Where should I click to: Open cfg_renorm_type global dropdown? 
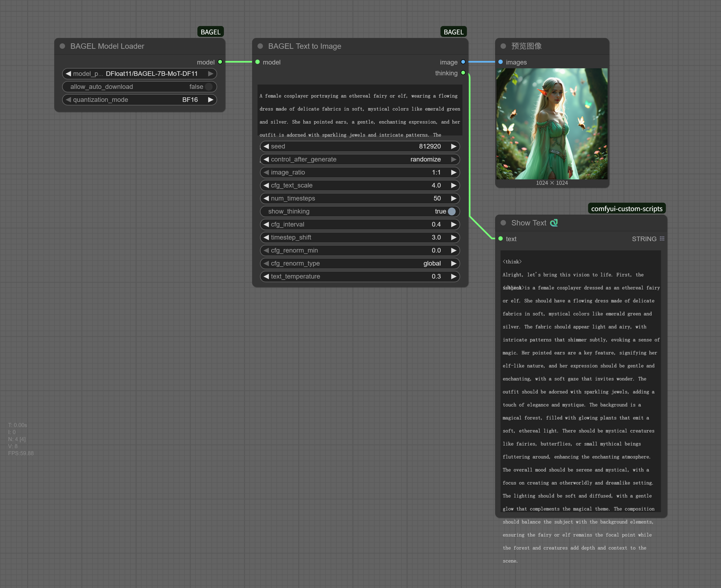coord(360,263)
